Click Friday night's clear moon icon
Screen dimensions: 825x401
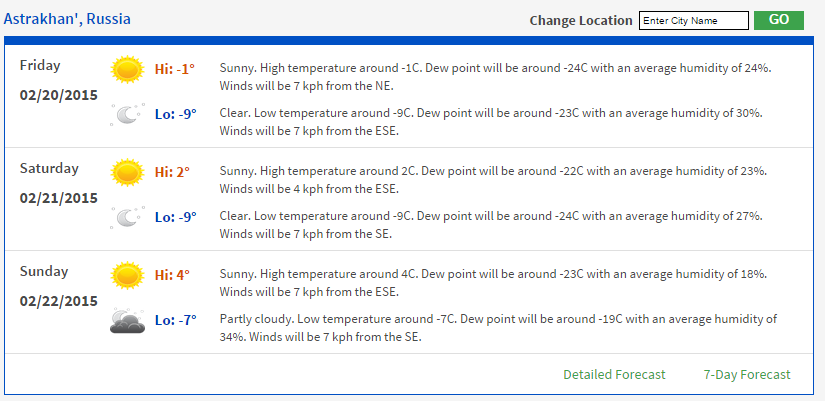127,114
